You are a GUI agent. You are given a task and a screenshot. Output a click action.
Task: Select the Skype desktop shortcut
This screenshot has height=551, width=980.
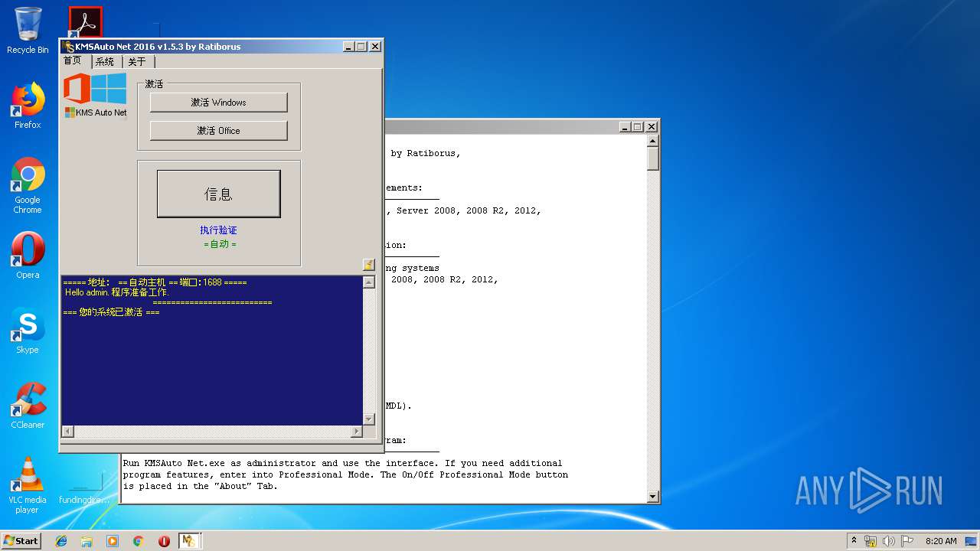[28, 331]
